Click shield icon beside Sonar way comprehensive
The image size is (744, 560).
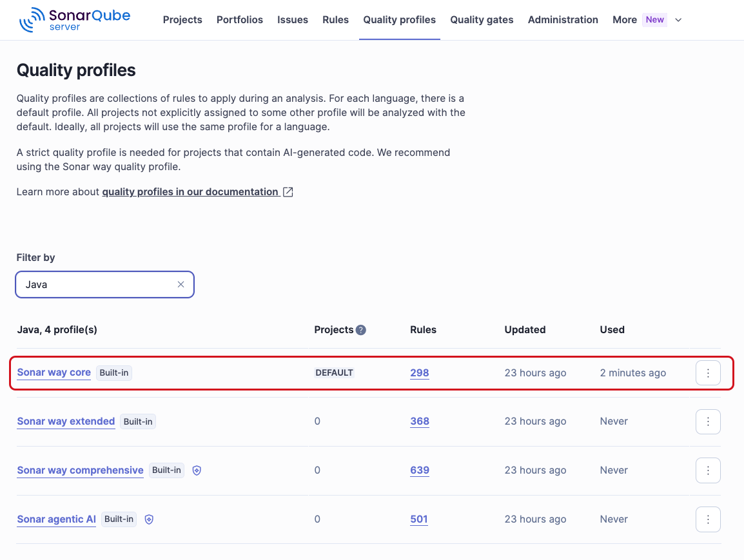tap(197, 470)
